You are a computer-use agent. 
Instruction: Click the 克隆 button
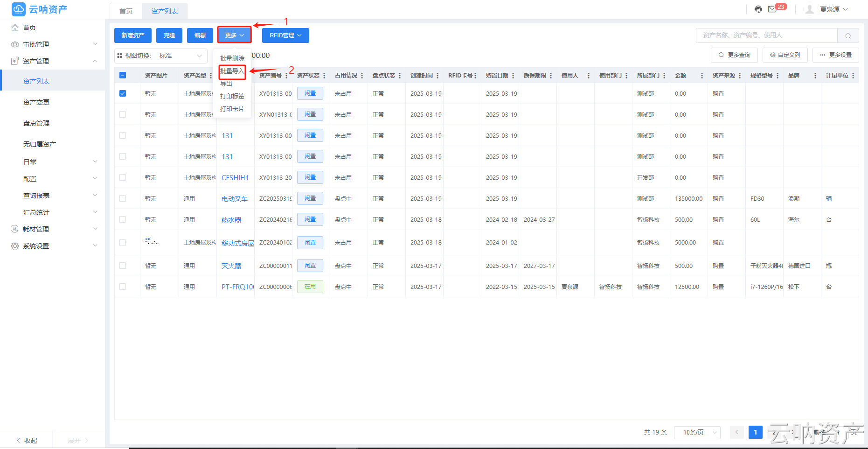[x=169, y=35]
